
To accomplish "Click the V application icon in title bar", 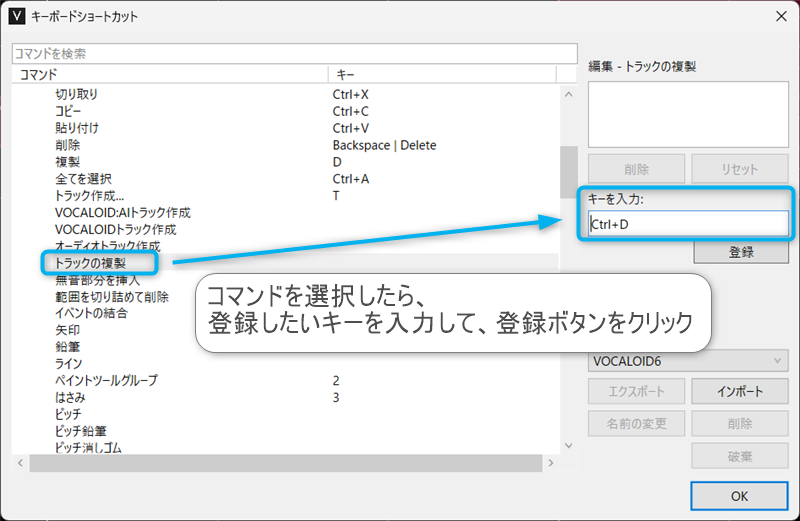I will click(x=17, y=16).
